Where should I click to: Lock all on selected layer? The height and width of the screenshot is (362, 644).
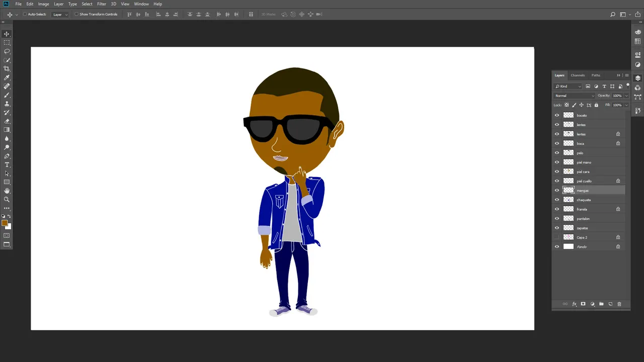coord(597,105)
